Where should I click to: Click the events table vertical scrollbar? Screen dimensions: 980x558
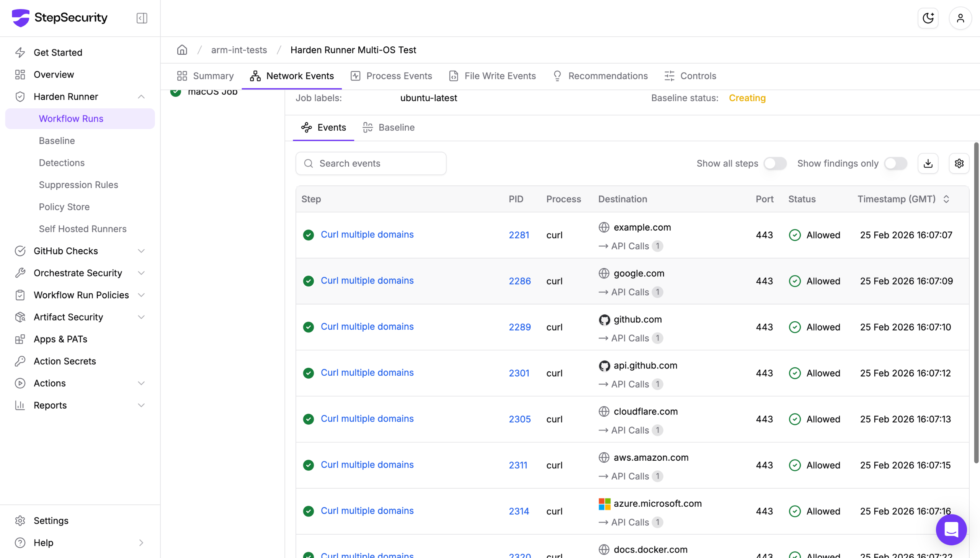pos(976,303)
